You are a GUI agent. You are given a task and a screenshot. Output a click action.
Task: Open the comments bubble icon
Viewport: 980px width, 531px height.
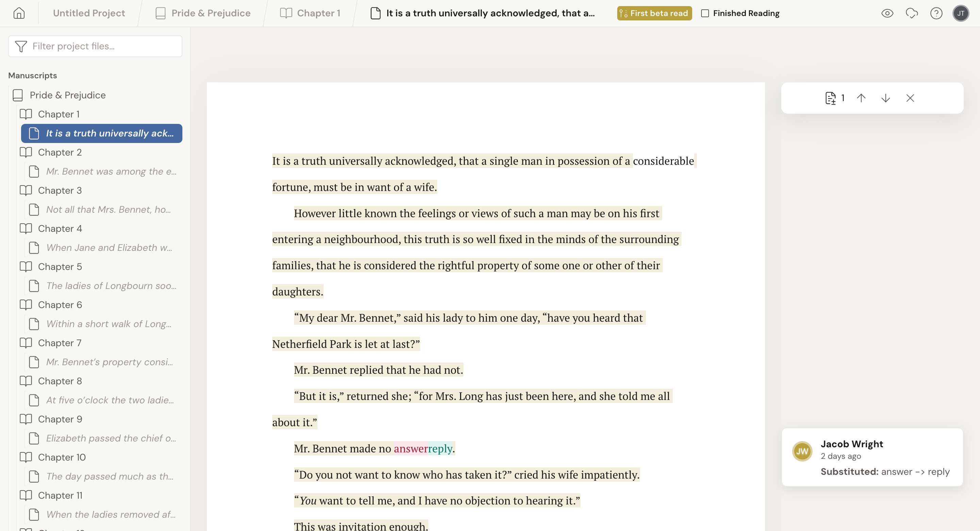[912, 13]
